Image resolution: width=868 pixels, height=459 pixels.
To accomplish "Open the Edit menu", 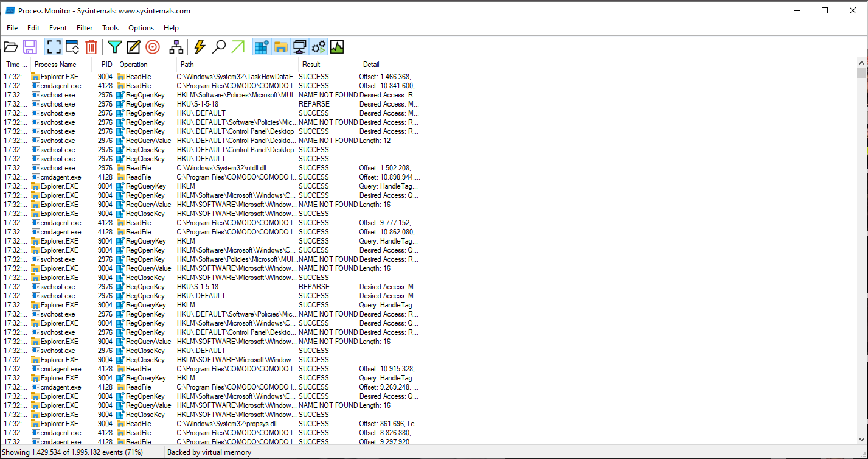I will tap(33, 28).
